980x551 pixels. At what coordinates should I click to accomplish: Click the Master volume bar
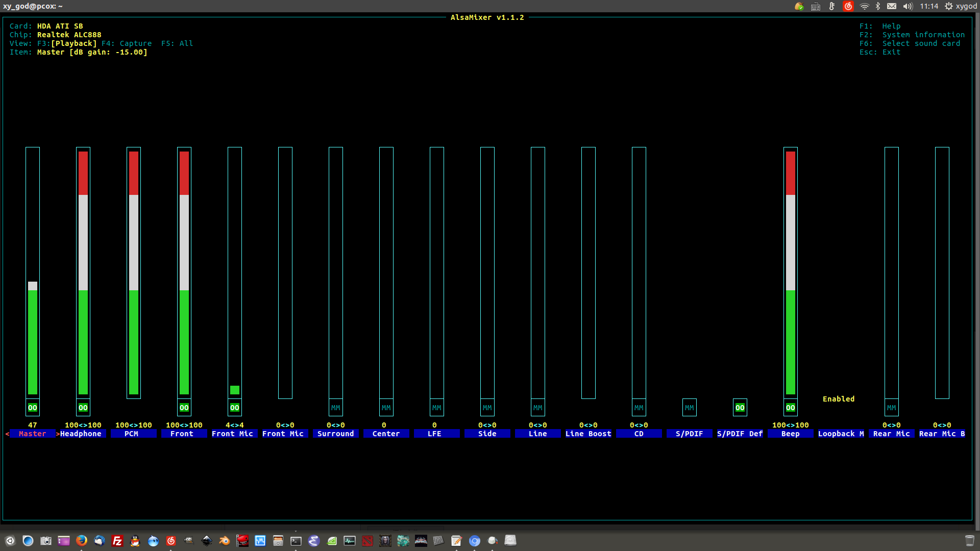(33, 272)
